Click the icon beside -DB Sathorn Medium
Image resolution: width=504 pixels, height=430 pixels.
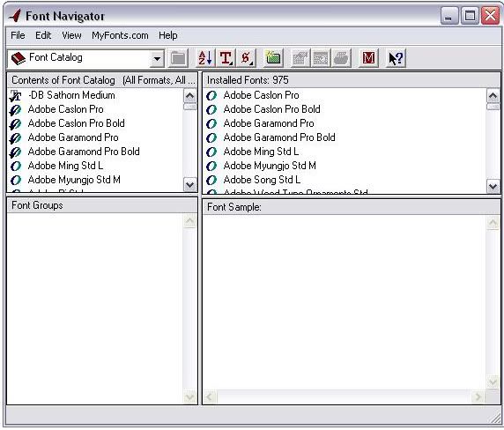coord(15,95)
